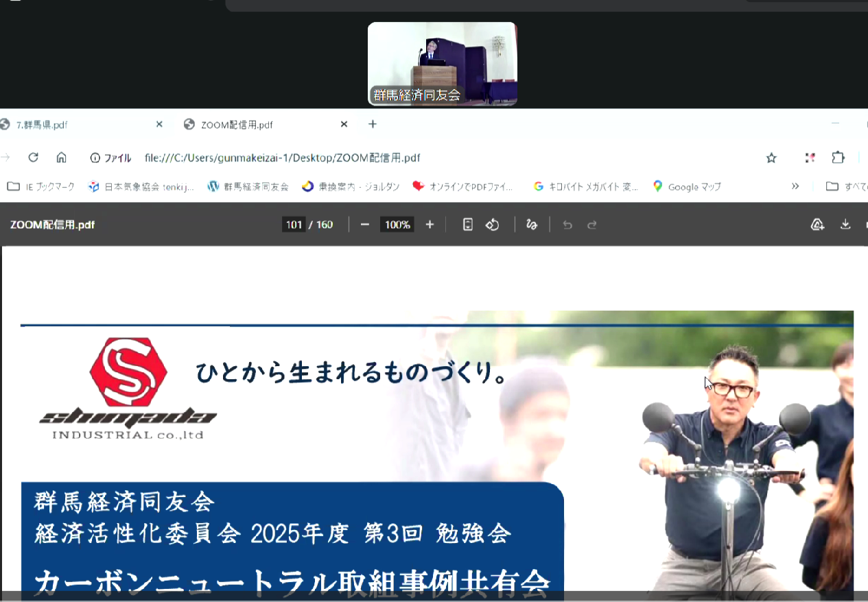This screenshot has width=868, height=602.
Task: Close the ZOOM配信用.pdf tab
Action: 344,124
